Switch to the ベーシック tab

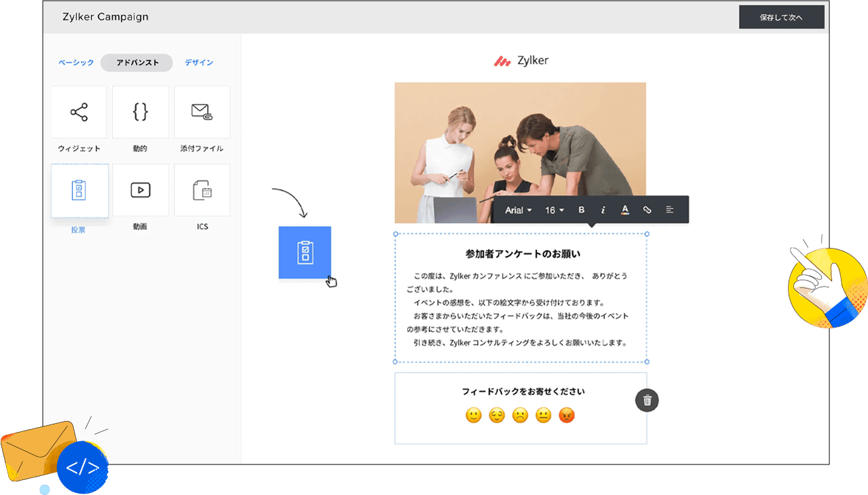76,62
